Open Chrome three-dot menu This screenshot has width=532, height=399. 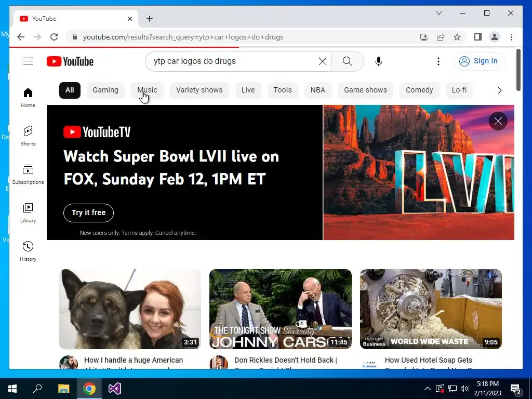(511, 37)
